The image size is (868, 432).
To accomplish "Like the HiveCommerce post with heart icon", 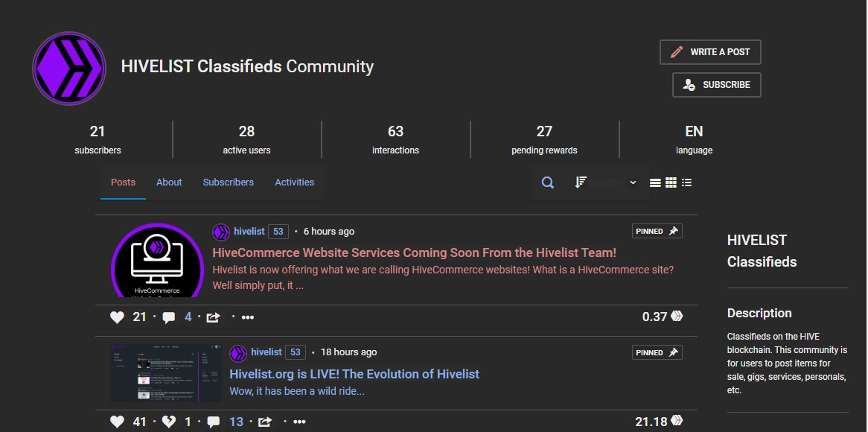I will click(x=117, y=317).
